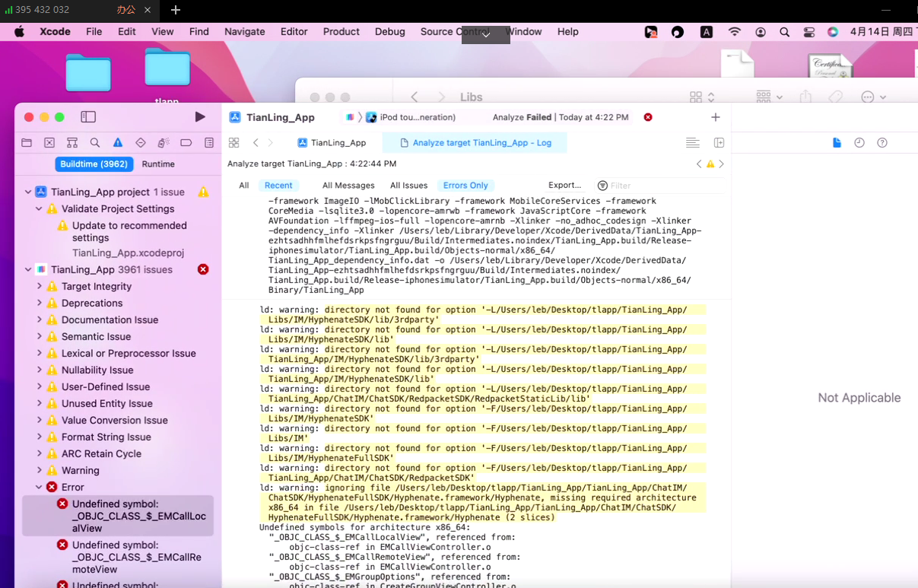Show the History inspector clock icon
Image resolution: width=918 pixels, height=588 pixels.
(859, 143)
